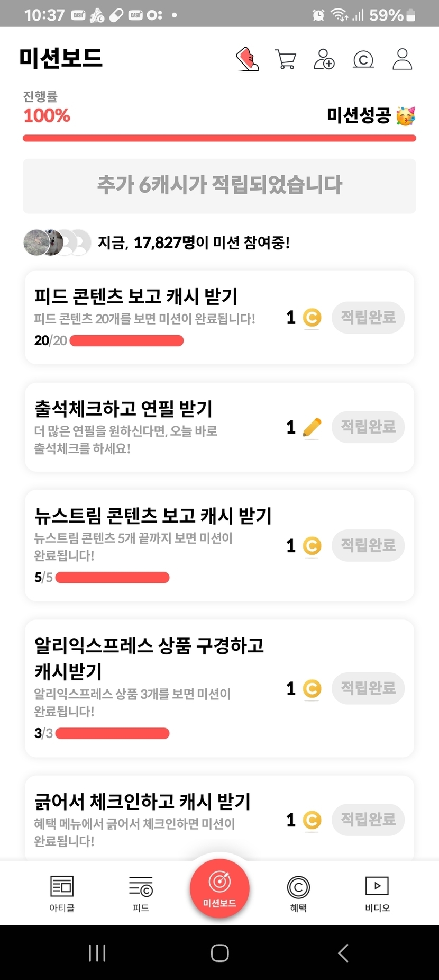Tap 적립완료 button for feed content mission
The image size is (439, 980).
pyautogui.click(x=368, y=318)
